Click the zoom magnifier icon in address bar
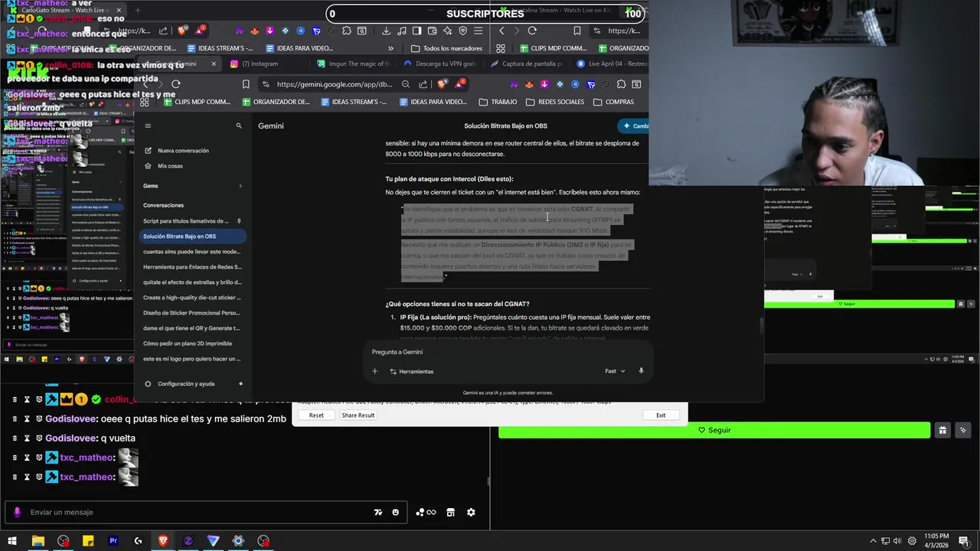 [406, 84]
